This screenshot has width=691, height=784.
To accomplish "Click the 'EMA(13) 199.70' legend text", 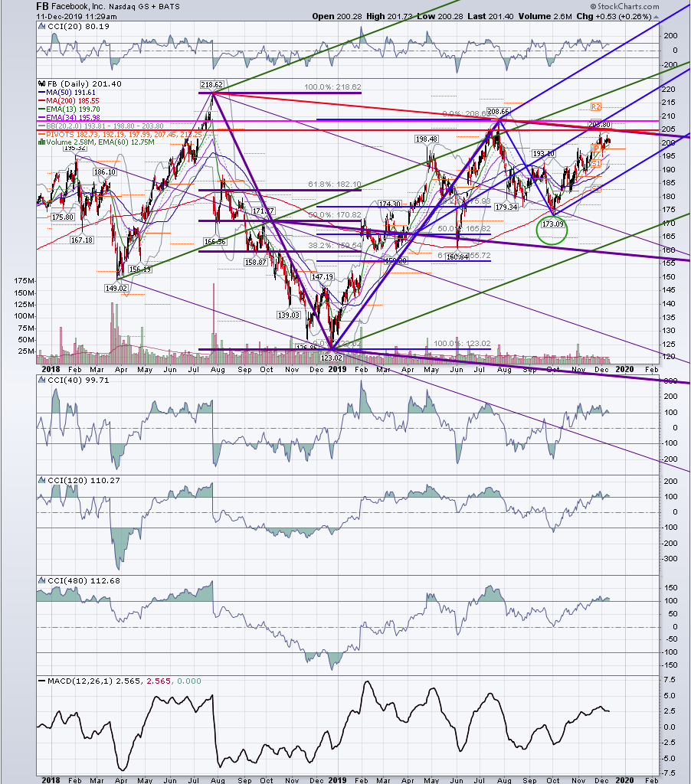I will click(73, 109).
